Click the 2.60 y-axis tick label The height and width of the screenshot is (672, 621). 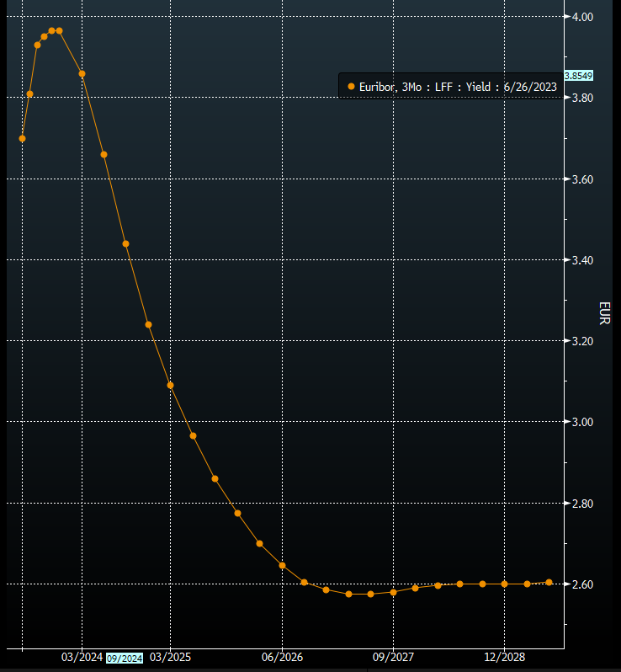[x=582, y=584]
